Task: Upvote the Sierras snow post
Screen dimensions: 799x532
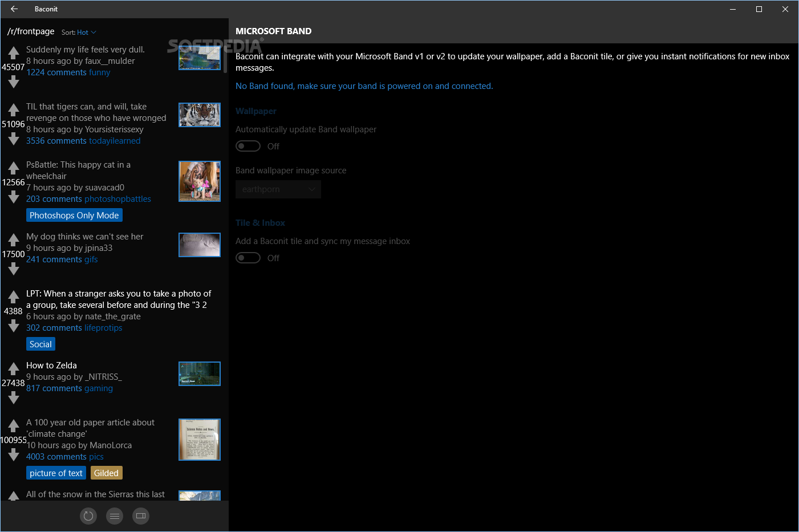Action: coord(14,496)
